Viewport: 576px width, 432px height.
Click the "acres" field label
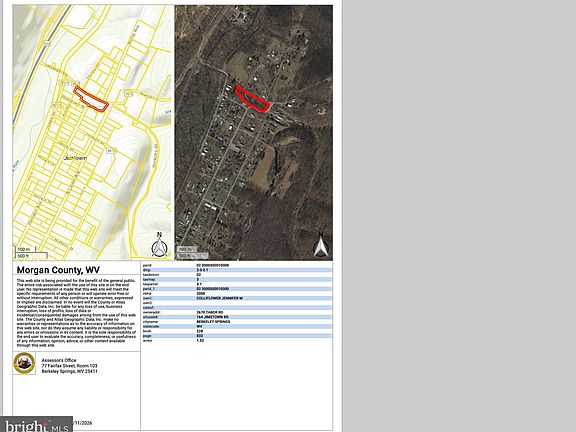(147, 341)
